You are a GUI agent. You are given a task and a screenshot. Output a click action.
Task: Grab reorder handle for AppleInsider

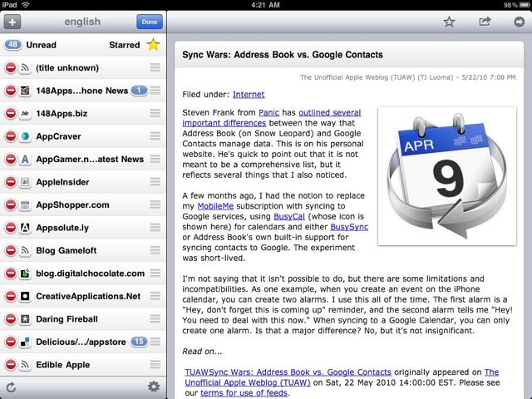155,182
